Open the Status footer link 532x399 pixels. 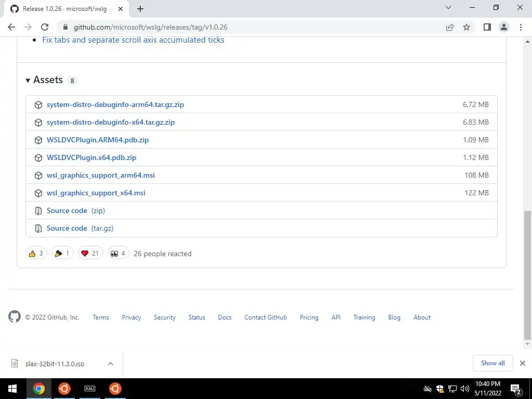click(197, 317)
